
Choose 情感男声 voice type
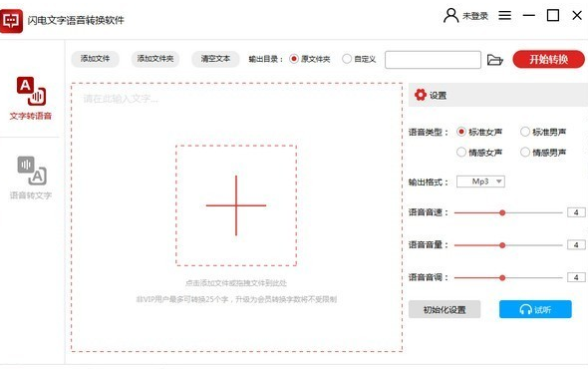click(543, 152)
